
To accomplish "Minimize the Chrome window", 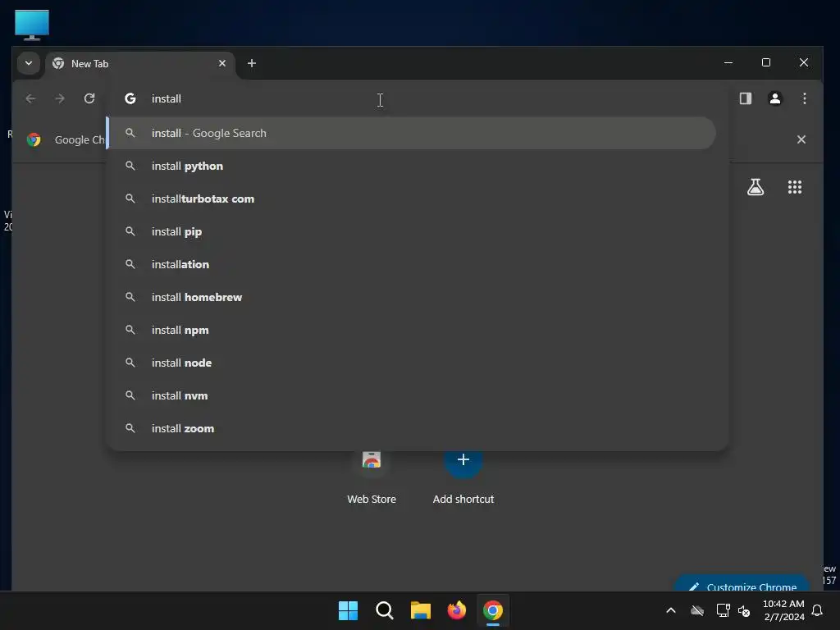I will (728, 62).
